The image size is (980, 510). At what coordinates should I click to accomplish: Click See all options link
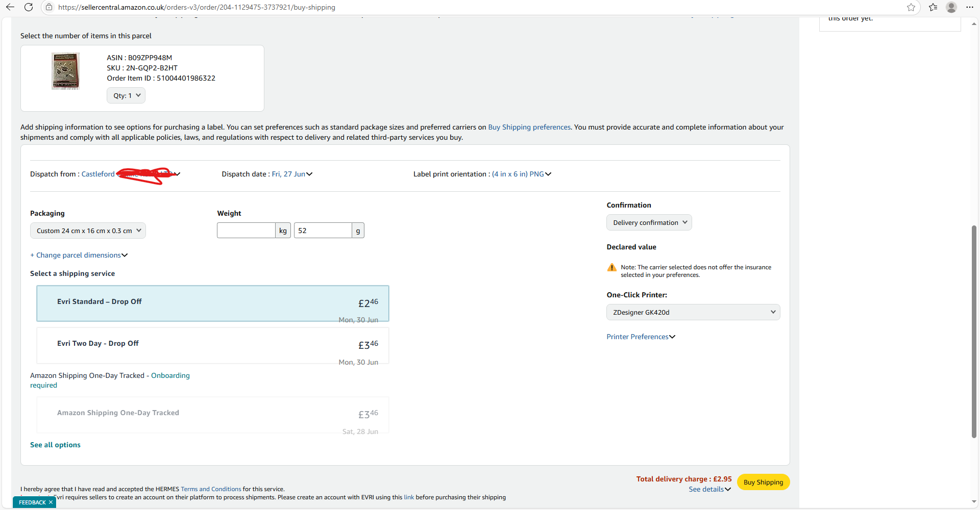[55, 445]
